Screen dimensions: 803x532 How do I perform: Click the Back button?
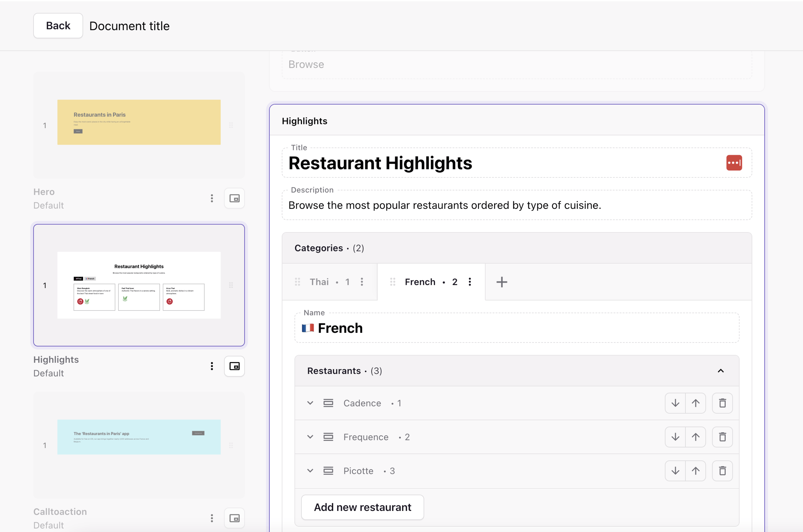coord(58,26)
